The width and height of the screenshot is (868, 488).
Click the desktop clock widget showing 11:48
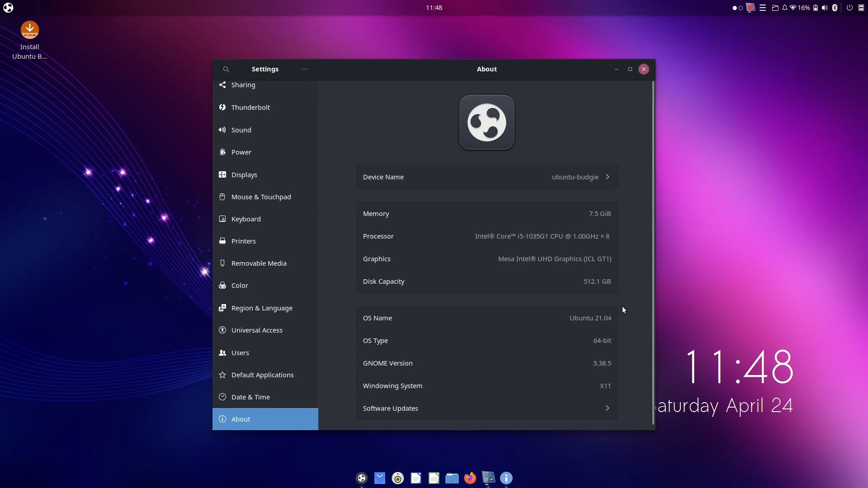coord(740,367)
